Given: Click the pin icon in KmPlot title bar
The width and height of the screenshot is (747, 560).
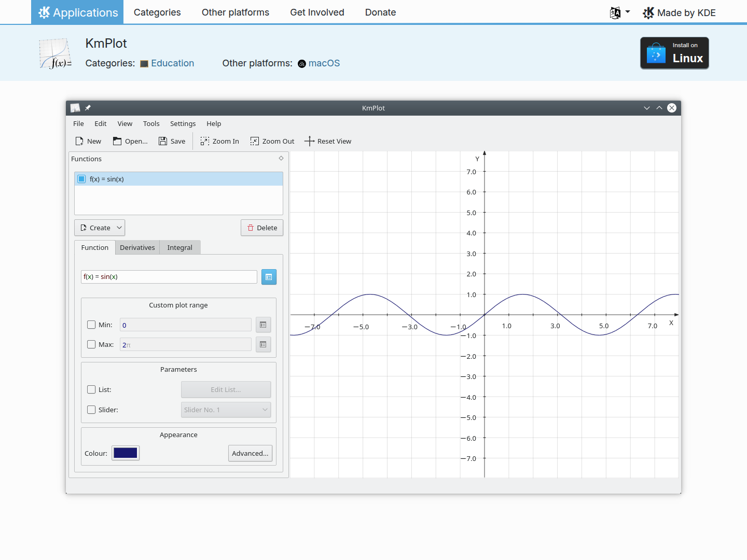Looking at the screenshot, I should click(x=88, y=108).
